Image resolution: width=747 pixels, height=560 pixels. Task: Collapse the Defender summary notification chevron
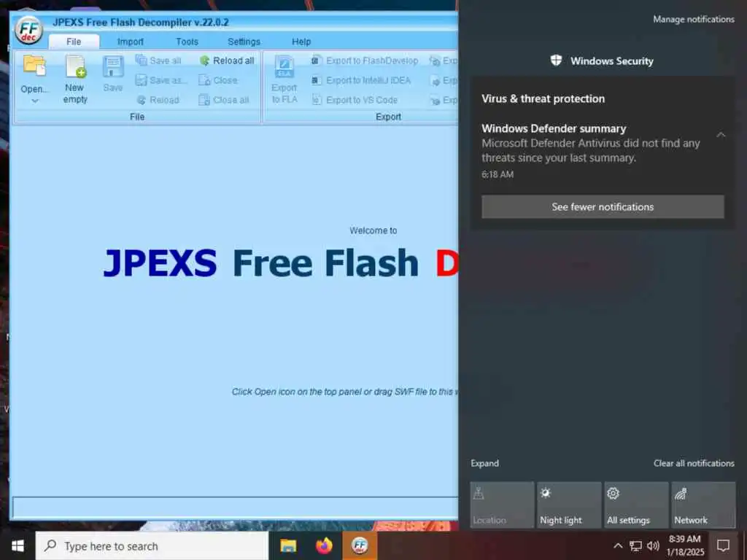721,135
